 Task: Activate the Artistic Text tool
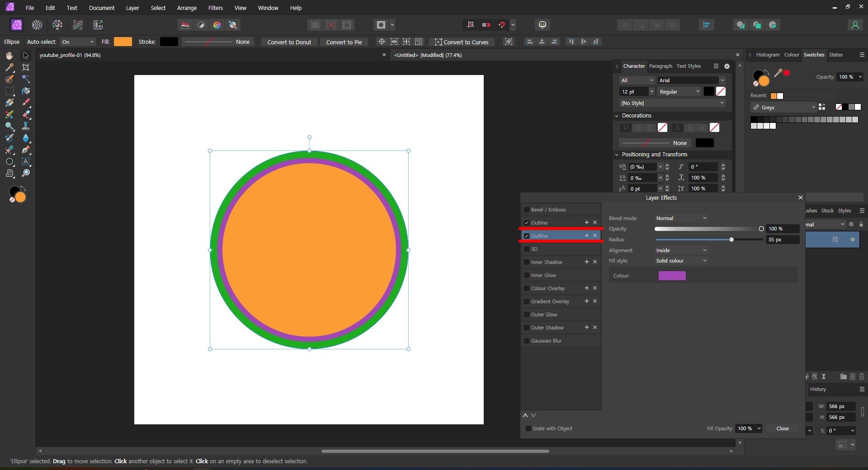click(x=26, y=161)
